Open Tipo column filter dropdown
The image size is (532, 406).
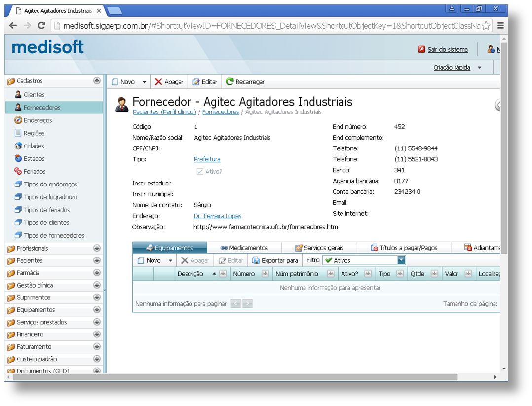(x=400, y=274)
